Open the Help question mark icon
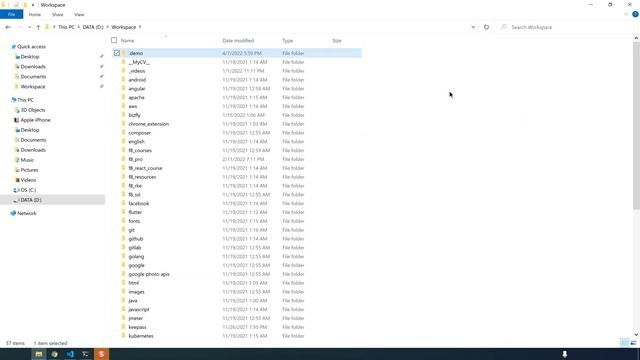This screenshot has height=360, width=640. (x=635, y=14)
